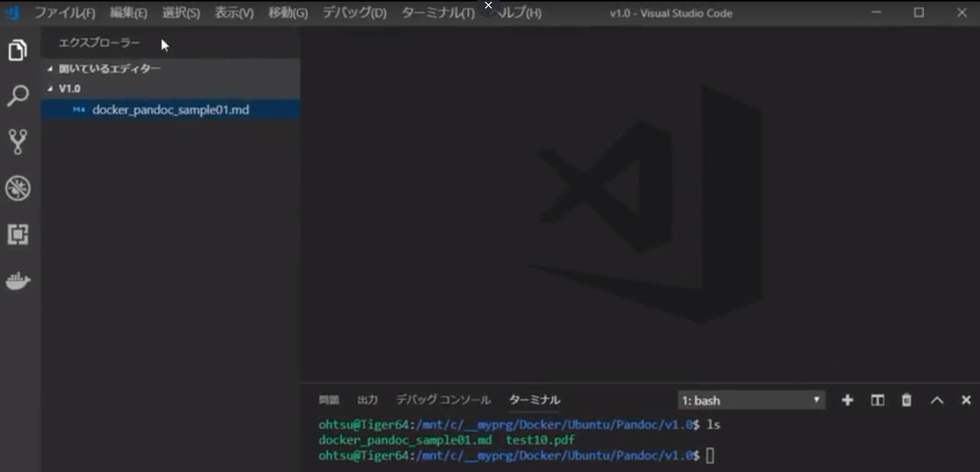This screenshot has width=980, height=472.
Task: Open Source Control view icon
Action: pyautogui.click(x=18, y=142)
